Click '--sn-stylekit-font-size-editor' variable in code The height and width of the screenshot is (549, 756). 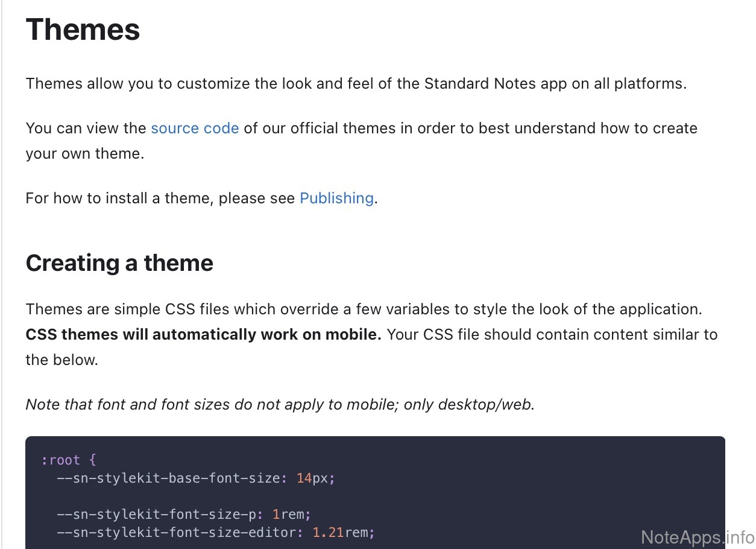coord(180,533)
